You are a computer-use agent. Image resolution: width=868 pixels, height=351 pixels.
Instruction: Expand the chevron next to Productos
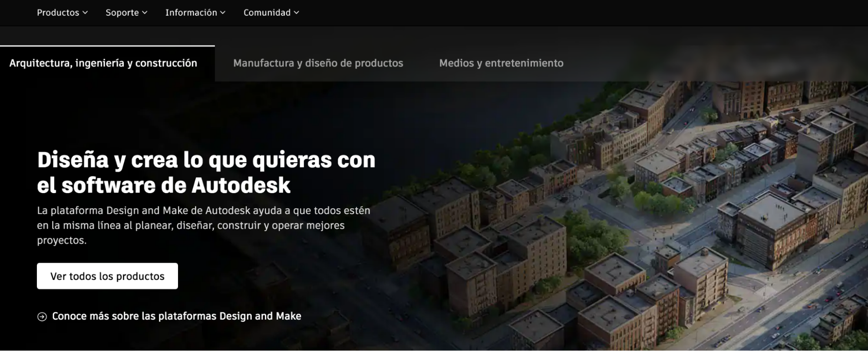click(x=85, y=13)
